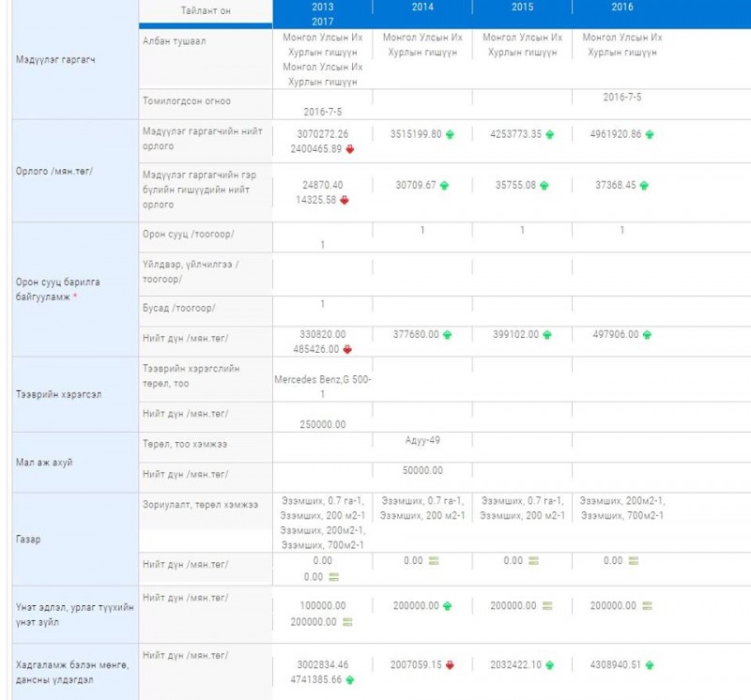This screenshot has width=751, height=700.
Task: Select the 2016 year column header
Action: pyautogui.click(x=622, y=8)
